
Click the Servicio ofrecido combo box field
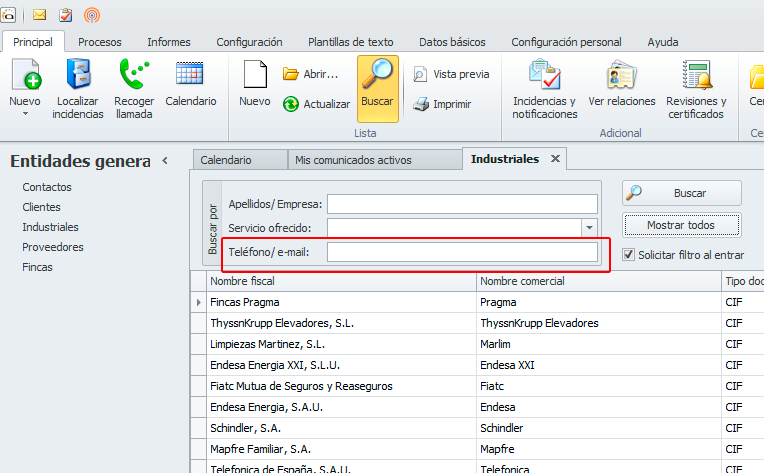(x=454, y=227)
